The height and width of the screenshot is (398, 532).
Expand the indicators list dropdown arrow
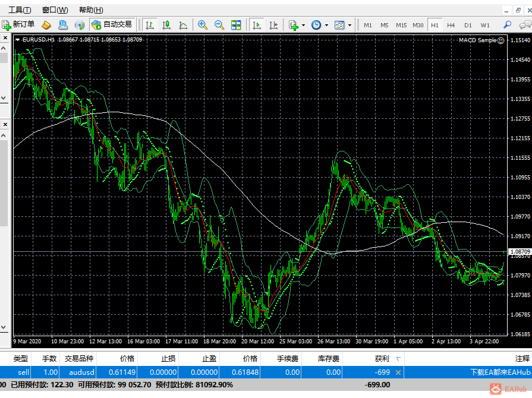[303, 26]
